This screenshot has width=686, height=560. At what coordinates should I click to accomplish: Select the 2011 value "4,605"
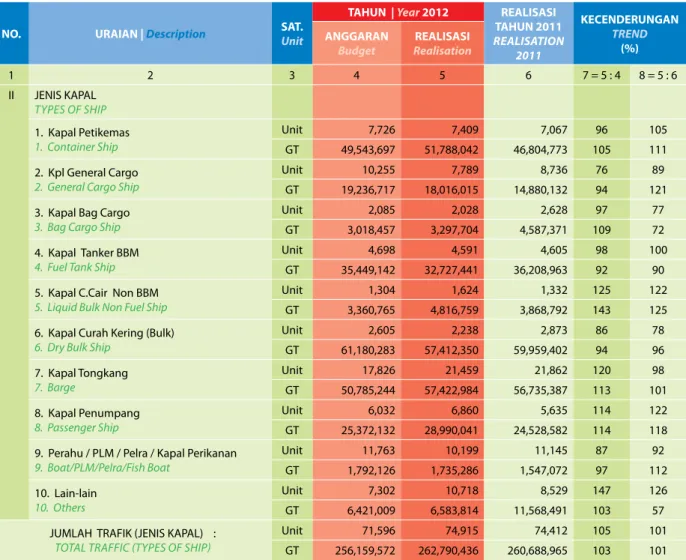coord(554,250)
